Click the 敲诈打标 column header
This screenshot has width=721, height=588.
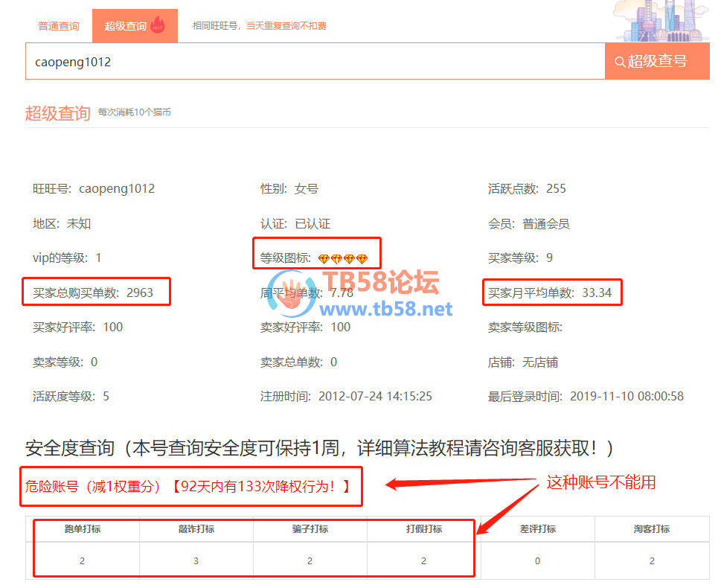coord(196,529)
